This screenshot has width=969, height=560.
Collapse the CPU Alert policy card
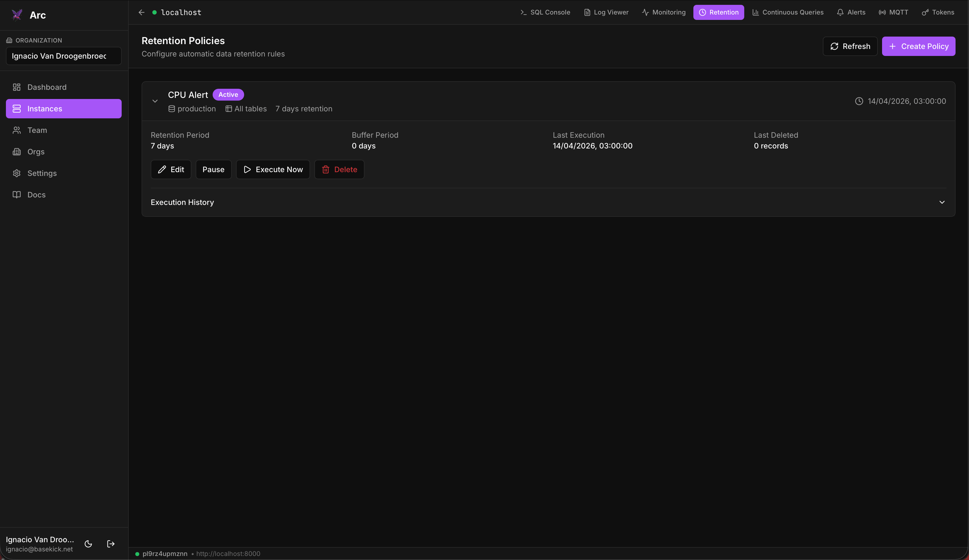click(155, 101)
